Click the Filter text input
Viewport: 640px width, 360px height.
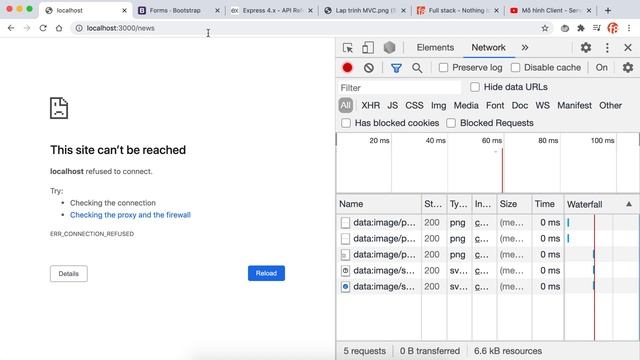(399, 88)
